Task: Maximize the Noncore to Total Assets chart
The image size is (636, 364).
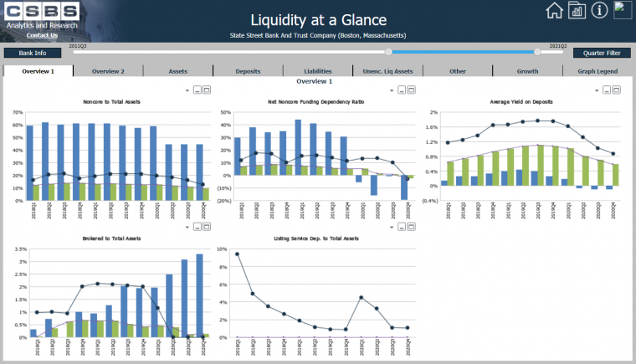Action: tap(207, 90)
